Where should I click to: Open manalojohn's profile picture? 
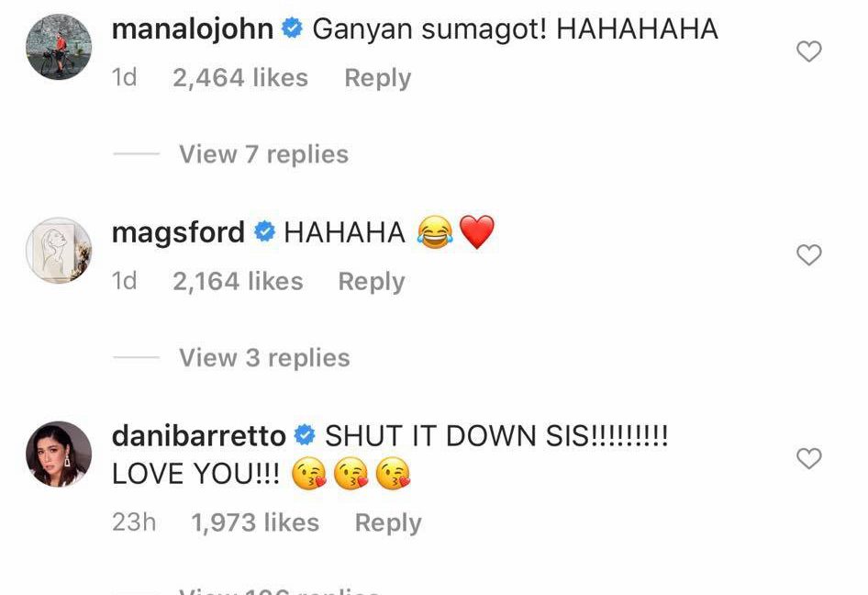coord(59,47)
